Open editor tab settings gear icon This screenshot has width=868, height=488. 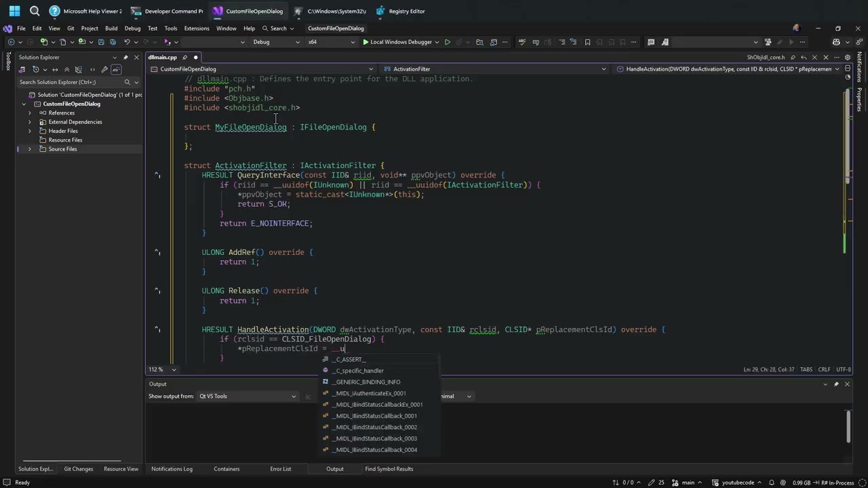point(847,57)
